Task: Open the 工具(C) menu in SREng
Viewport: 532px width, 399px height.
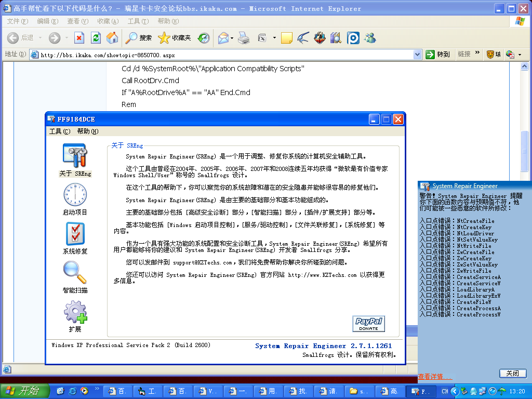Action: (x=60, y=131)
